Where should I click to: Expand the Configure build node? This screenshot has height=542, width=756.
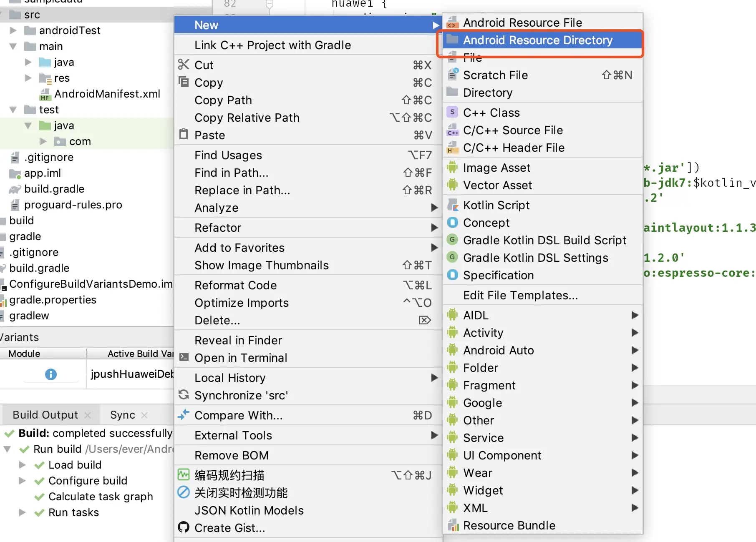point(23,481)
